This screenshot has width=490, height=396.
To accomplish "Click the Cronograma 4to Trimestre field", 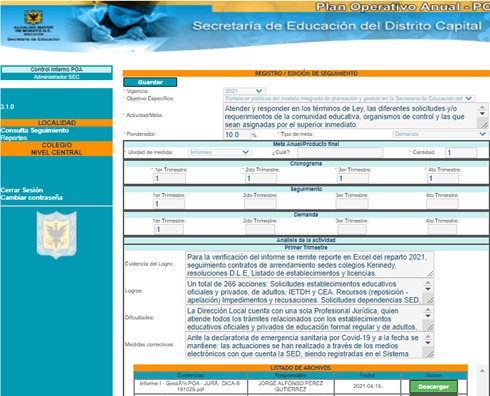I will click(443, 178).
